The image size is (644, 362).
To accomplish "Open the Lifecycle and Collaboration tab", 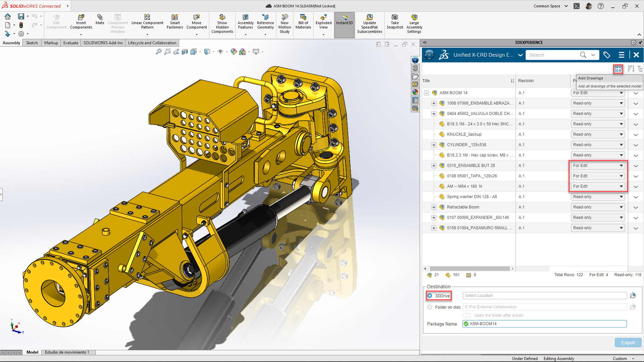I will tap(152, 43).
